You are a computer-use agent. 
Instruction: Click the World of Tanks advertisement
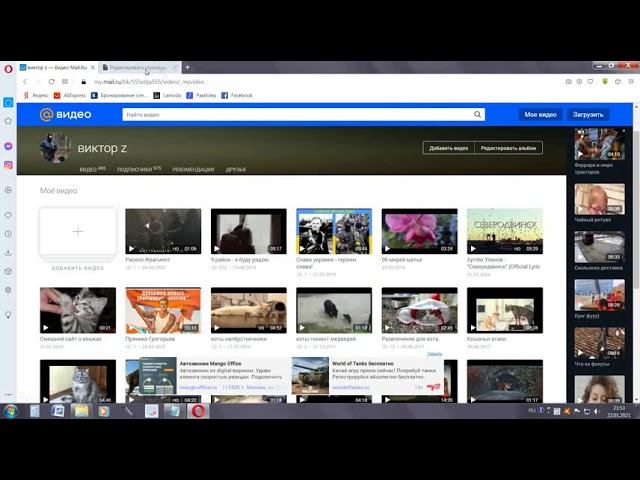pos(367,376)
